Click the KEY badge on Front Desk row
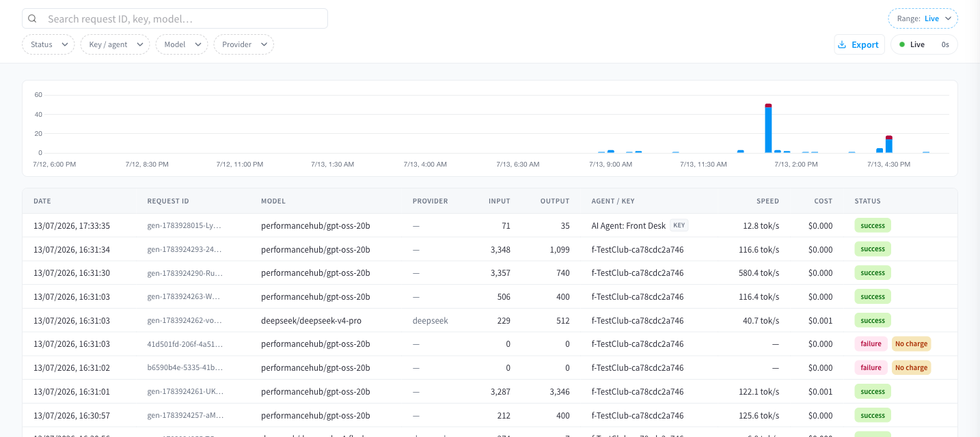 [x=679, y=225]
